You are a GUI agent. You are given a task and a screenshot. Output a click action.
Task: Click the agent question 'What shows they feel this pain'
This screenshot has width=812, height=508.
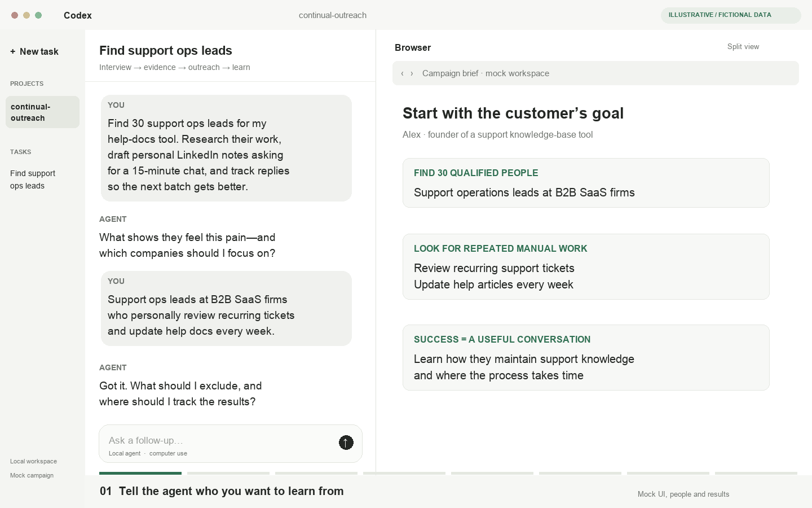(187, 245)
